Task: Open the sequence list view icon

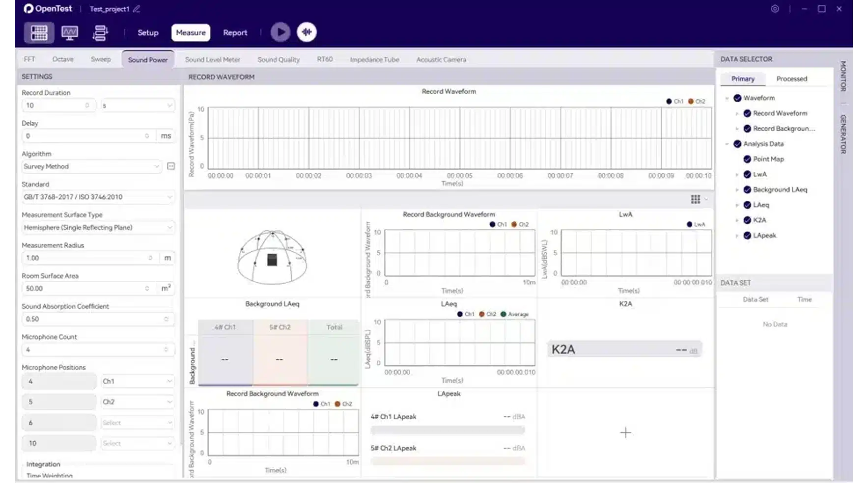Action: [x=100, y=33]
